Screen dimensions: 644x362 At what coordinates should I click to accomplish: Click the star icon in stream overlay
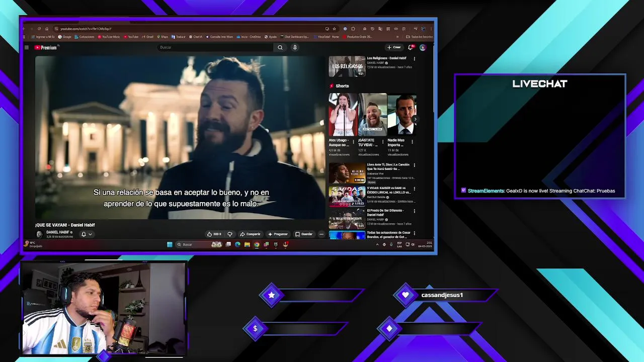click(272, 295)
